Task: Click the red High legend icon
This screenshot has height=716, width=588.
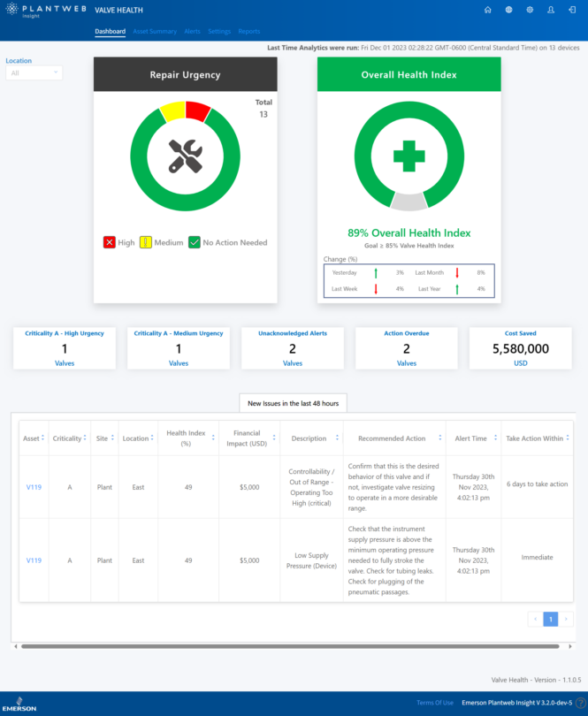Action: coord(109,242)
